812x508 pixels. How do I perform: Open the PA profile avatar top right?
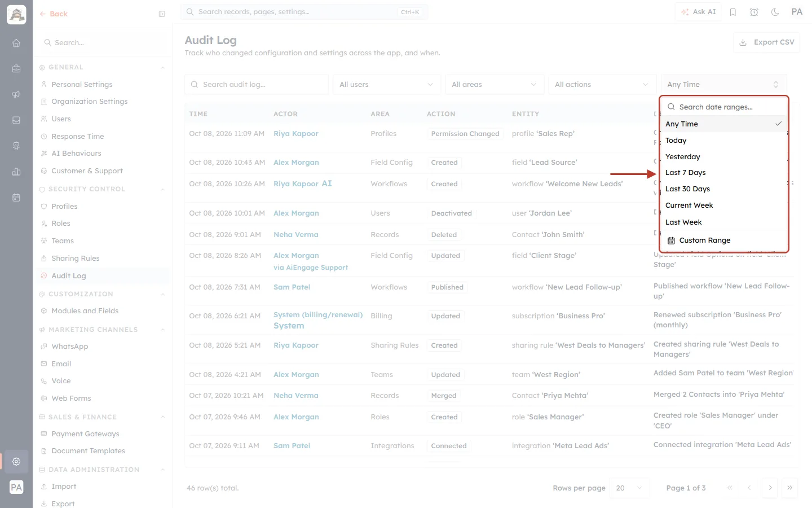[797, 12]
